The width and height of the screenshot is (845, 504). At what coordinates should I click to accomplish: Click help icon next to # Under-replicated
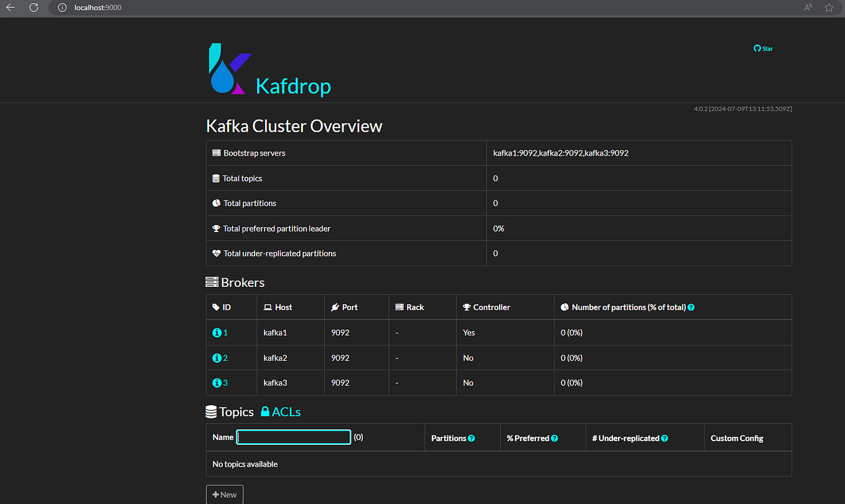click(x=665, y=438)
